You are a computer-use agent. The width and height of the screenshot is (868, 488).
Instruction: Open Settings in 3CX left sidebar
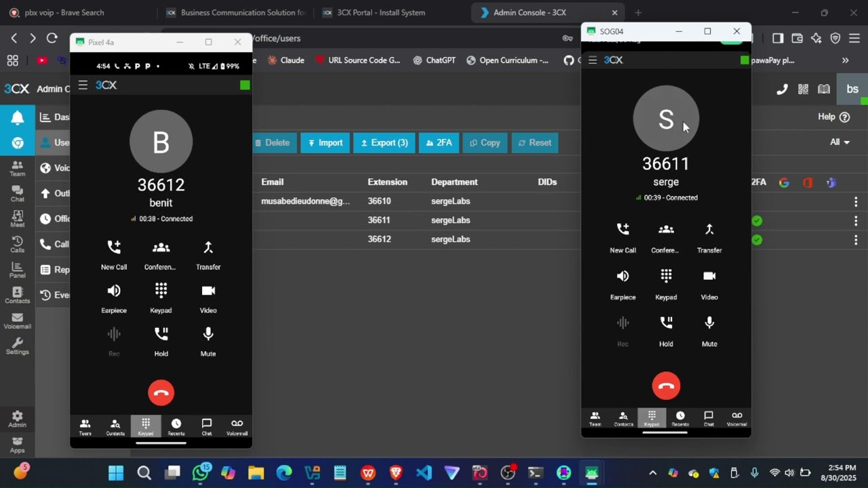(17, 346)
